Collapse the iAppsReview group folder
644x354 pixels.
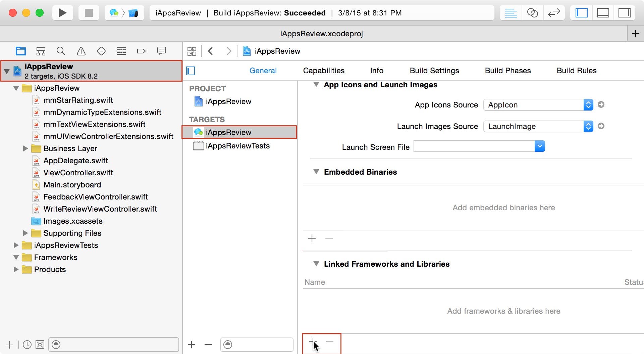16,88
